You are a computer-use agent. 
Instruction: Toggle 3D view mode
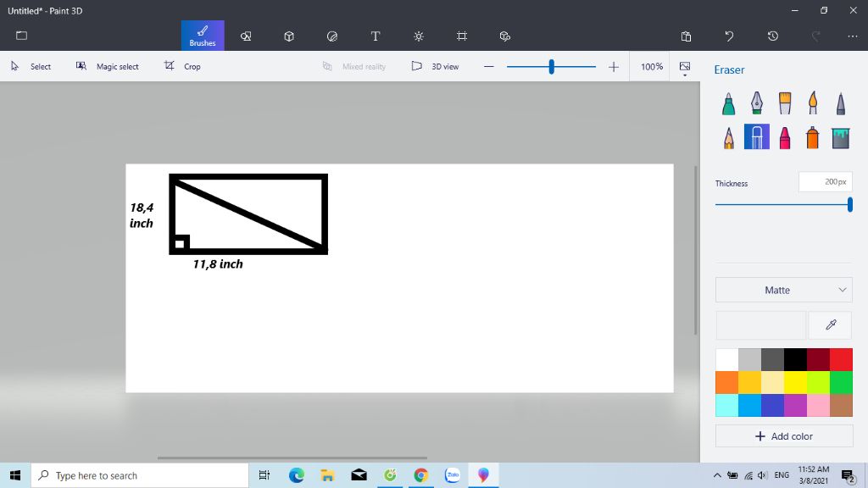pos(436,66)
